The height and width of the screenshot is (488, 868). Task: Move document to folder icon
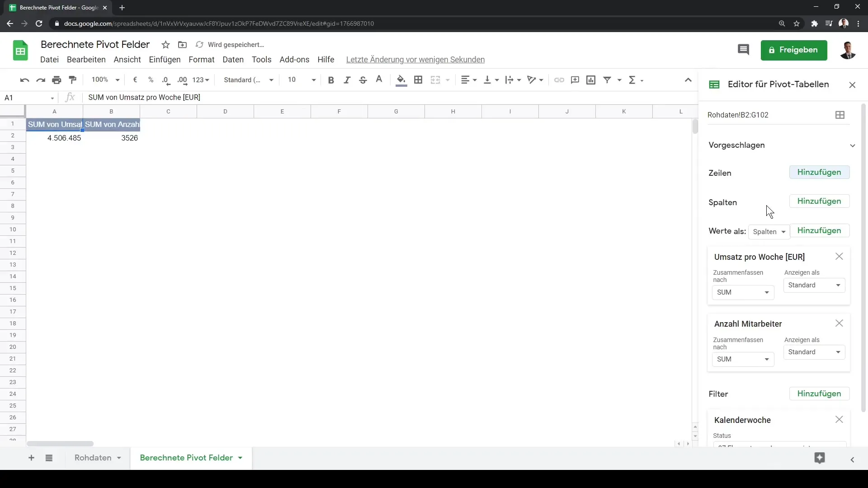(182, 45)
